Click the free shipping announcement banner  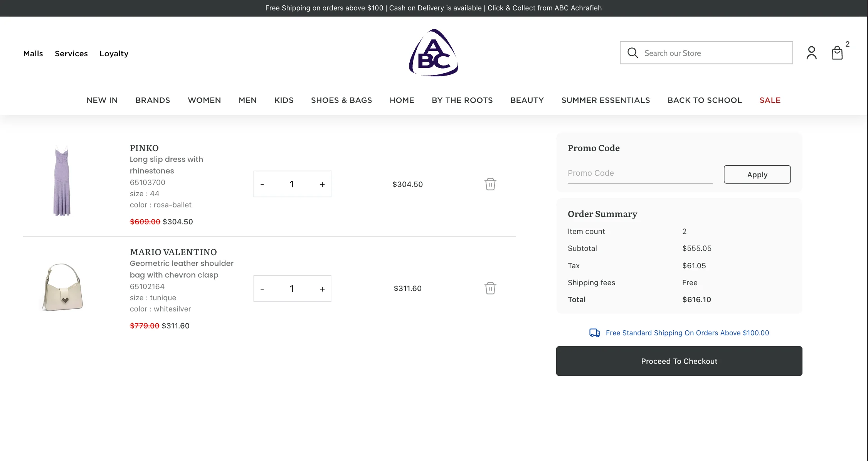[434, 8]
